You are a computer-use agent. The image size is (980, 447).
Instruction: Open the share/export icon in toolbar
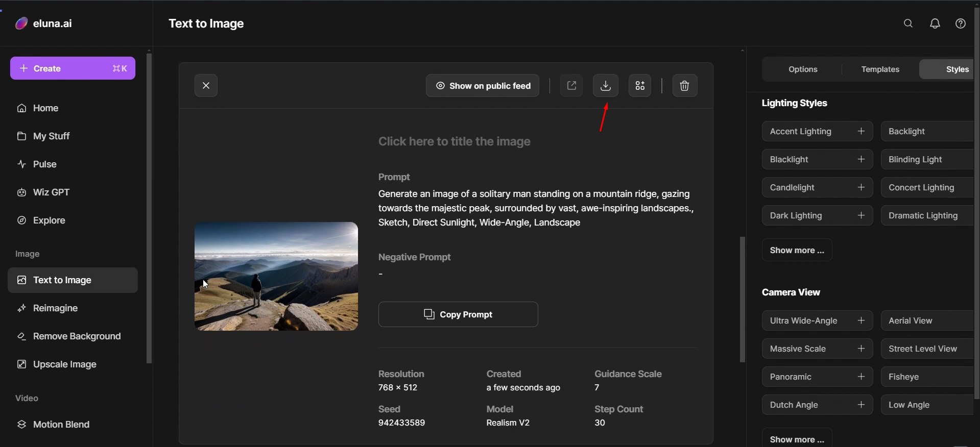coord(571,86)
